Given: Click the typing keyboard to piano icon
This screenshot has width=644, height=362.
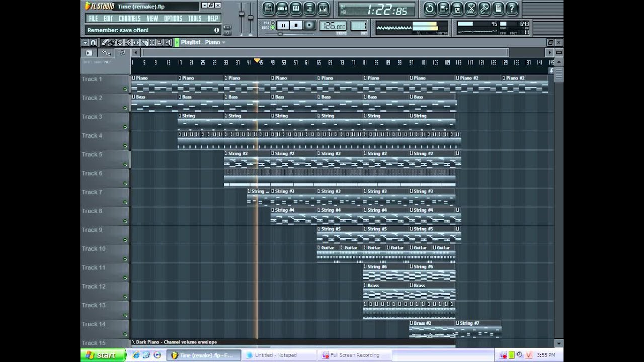Looking at the screenshot, I should (x=227, y=27).
